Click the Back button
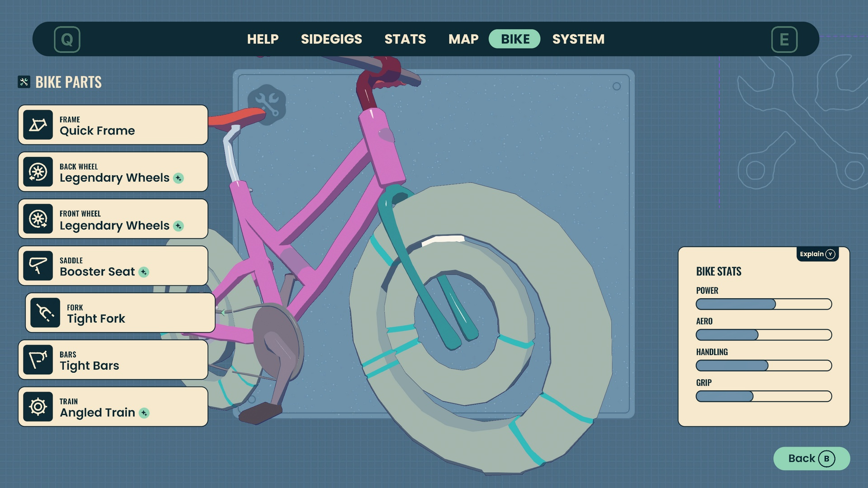868x488 pixels. tap(811, 459)
